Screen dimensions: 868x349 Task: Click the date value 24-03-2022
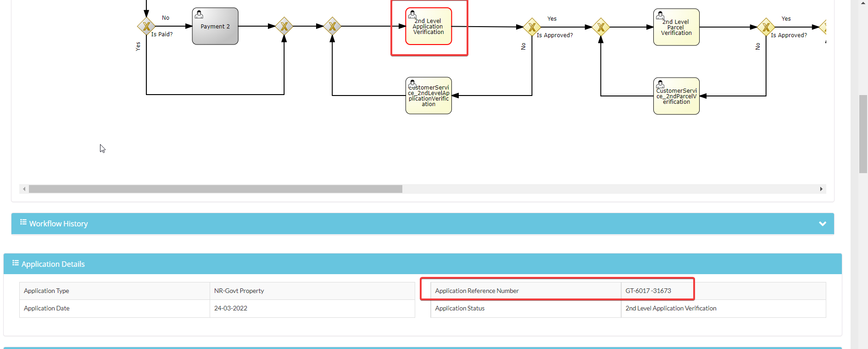tap(231, 308)
